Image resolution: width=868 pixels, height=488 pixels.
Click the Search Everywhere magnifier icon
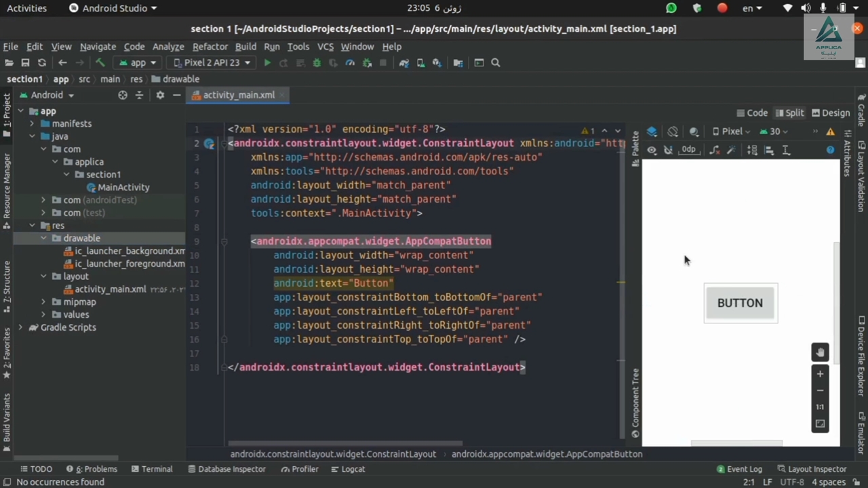pos(496,62)
